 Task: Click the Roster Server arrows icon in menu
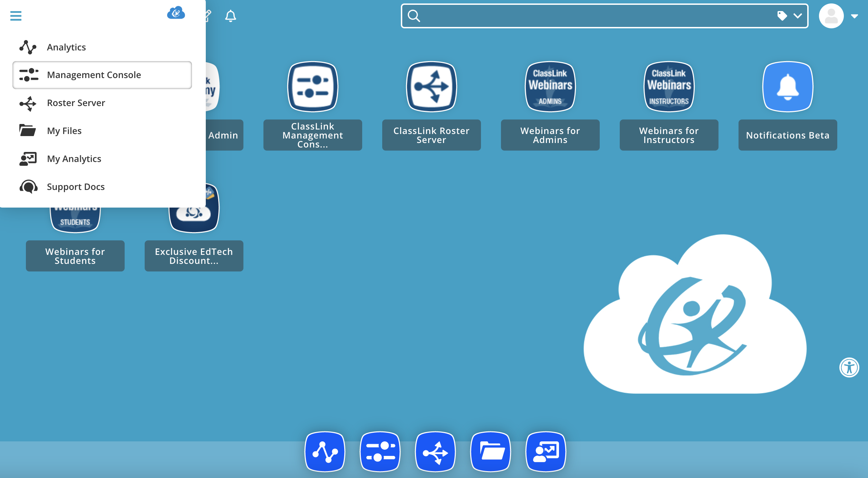[28, 103]
